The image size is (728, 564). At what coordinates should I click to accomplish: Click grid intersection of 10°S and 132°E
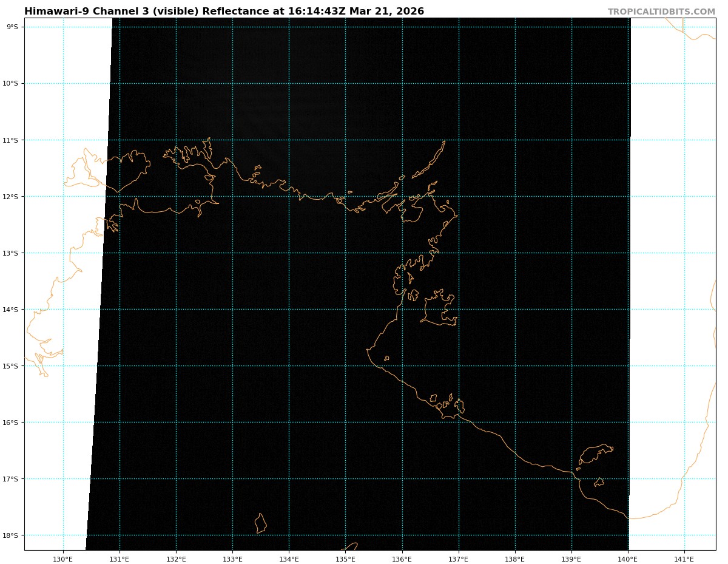176,83
